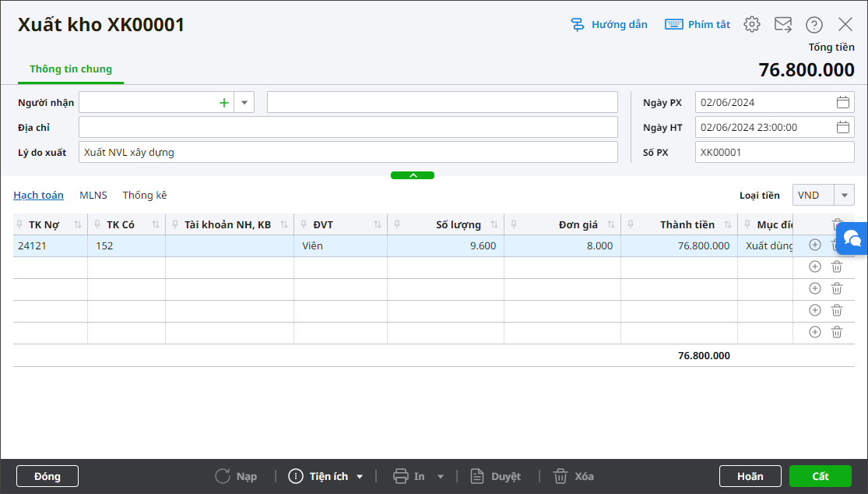Collapse the general info panel
This screenshot has height=494, width=868.
pyautogui.click(x=413, y=175)
